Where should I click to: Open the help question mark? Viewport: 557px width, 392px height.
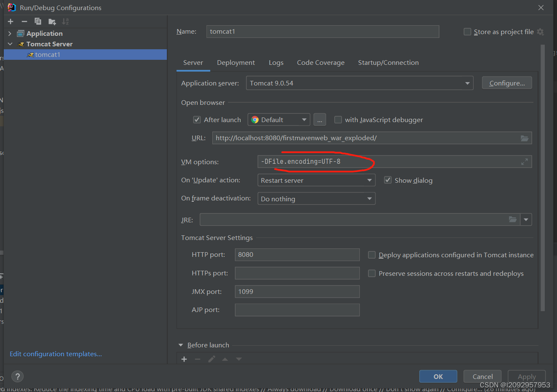pos(17,376)
